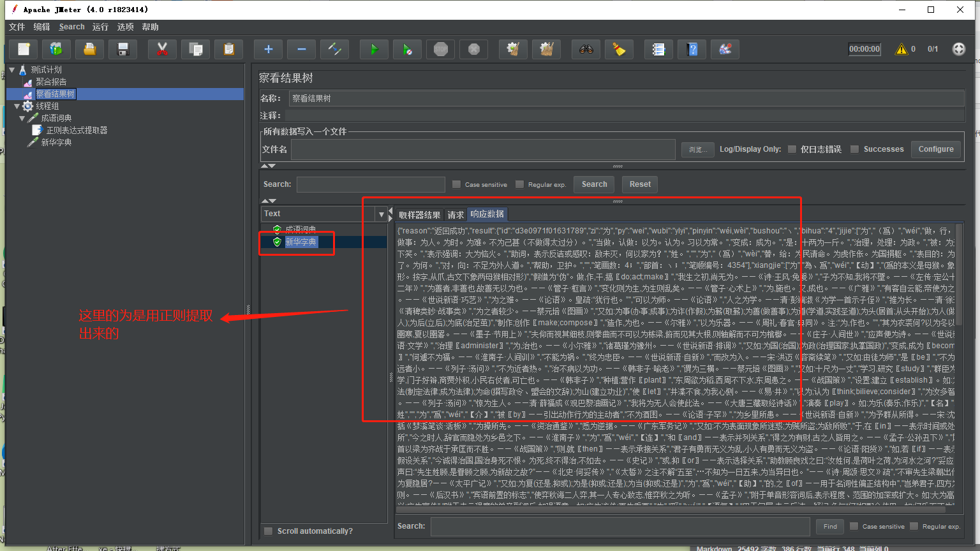
Task: Click the Search button
Action: (x=594, y=184)
